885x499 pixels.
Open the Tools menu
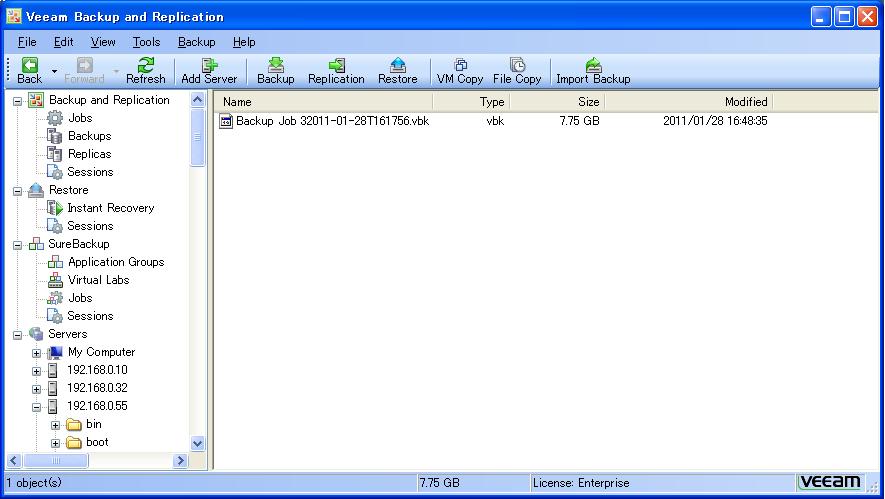coord(146,42)
